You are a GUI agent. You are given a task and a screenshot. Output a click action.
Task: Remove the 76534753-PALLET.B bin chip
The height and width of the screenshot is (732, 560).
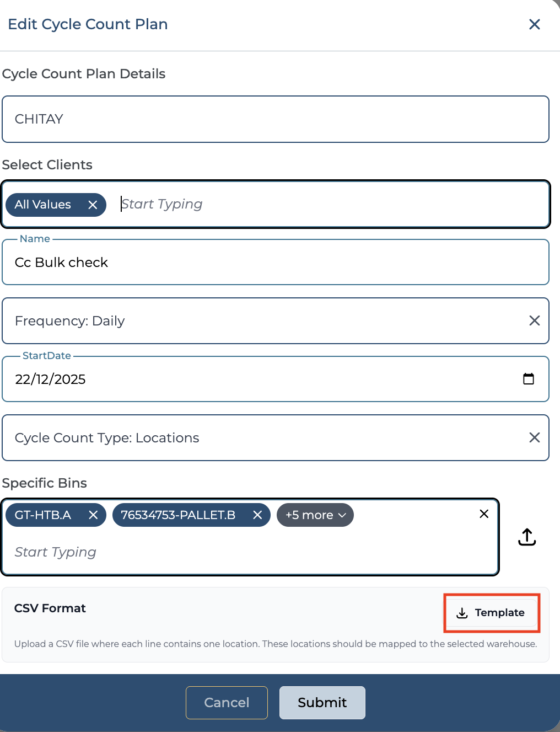[x=257, y=515]
